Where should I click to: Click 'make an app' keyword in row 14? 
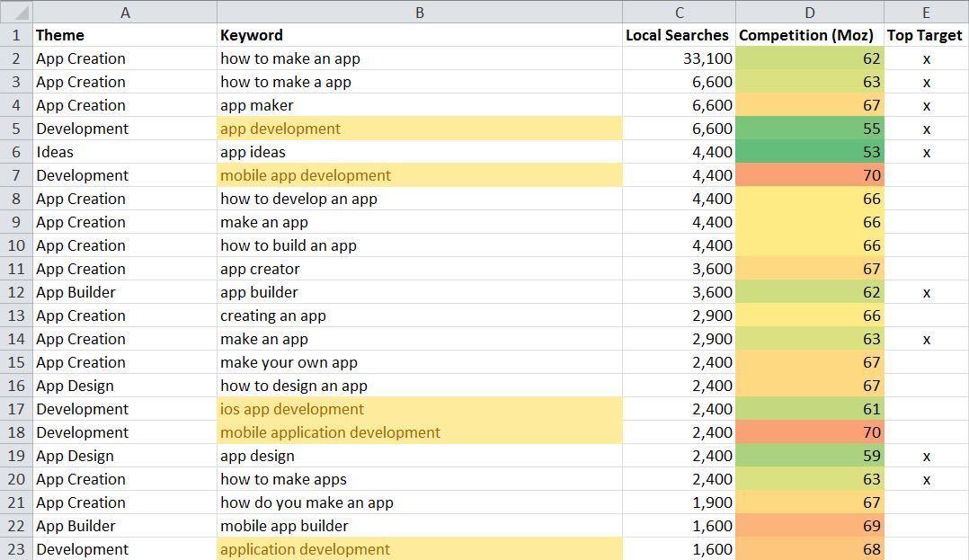pos(420,340)
